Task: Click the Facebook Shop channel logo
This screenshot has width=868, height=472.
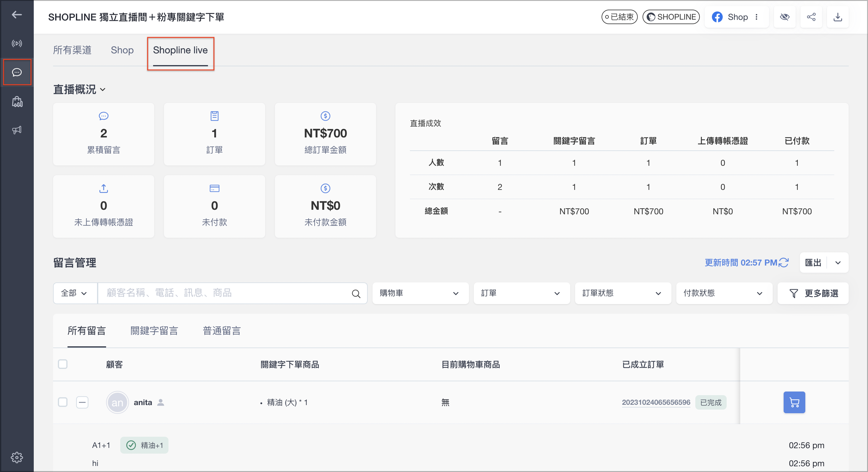Action: (x=717, y=17)
